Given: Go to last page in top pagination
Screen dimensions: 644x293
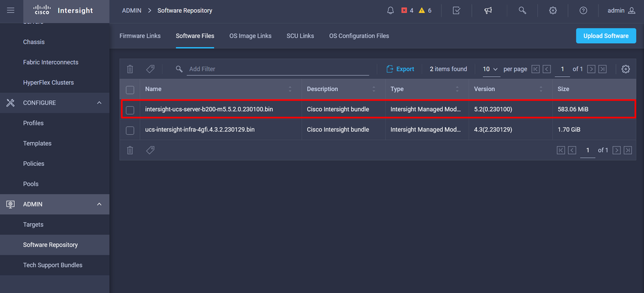Looking at the screenshot, I should pos(602,69).
